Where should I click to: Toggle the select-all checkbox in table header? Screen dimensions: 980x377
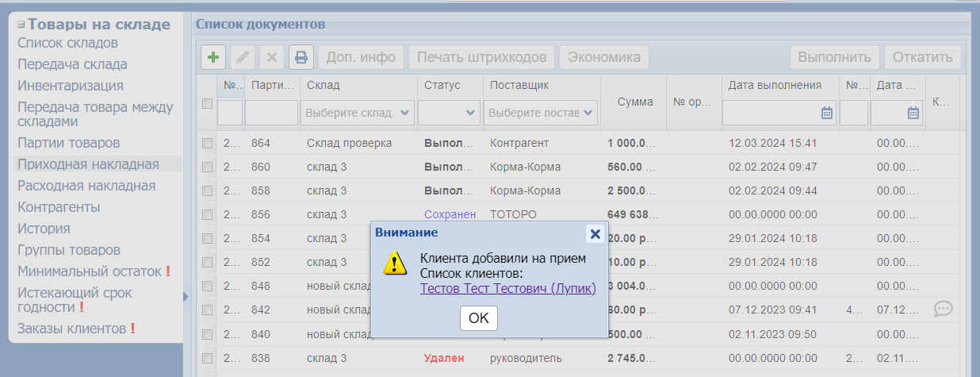(x=207, y=103)
